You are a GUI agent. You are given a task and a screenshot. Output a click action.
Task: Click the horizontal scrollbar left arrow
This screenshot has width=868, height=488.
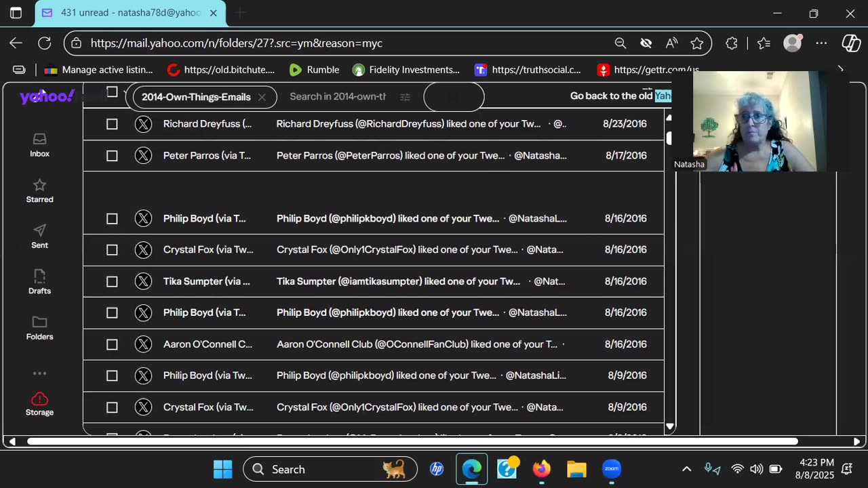pyautogui.click(x=12, y=441)
